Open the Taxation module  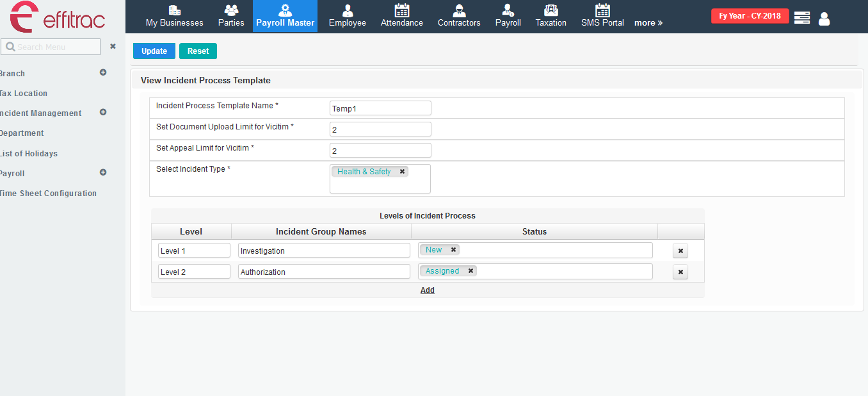(551, 17)
